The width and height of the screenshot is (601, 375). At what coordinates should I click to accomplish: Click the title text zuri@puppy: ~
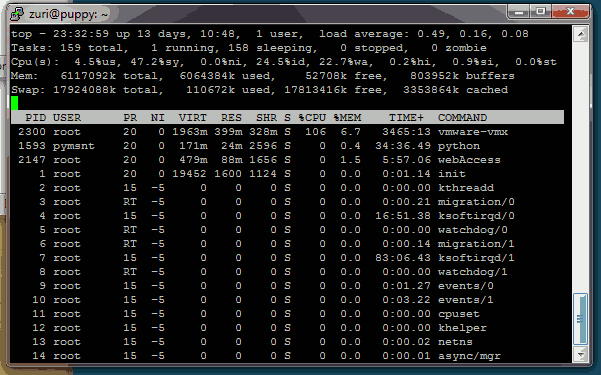pyautogui.click(x=68, y=15)
